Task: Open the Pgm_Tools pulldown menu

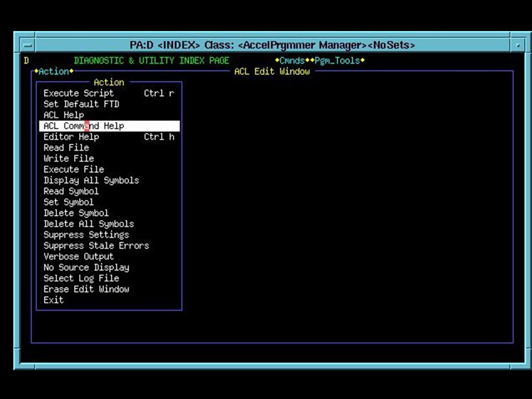Action: coord(337,60)
